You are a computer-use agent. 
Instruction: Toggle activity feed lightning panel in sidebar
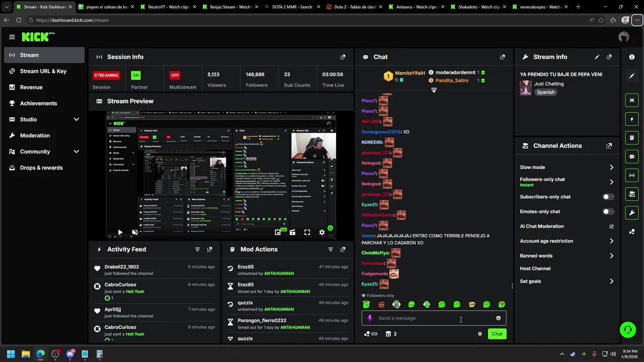(632, 119)
